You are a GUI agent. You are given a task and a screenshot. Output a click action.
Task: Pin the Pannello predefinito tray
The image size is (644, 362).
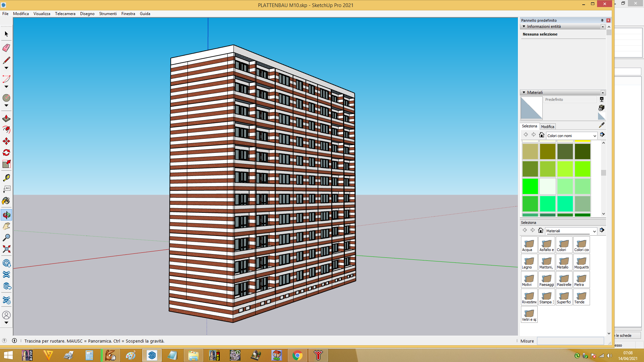point(602,20)
